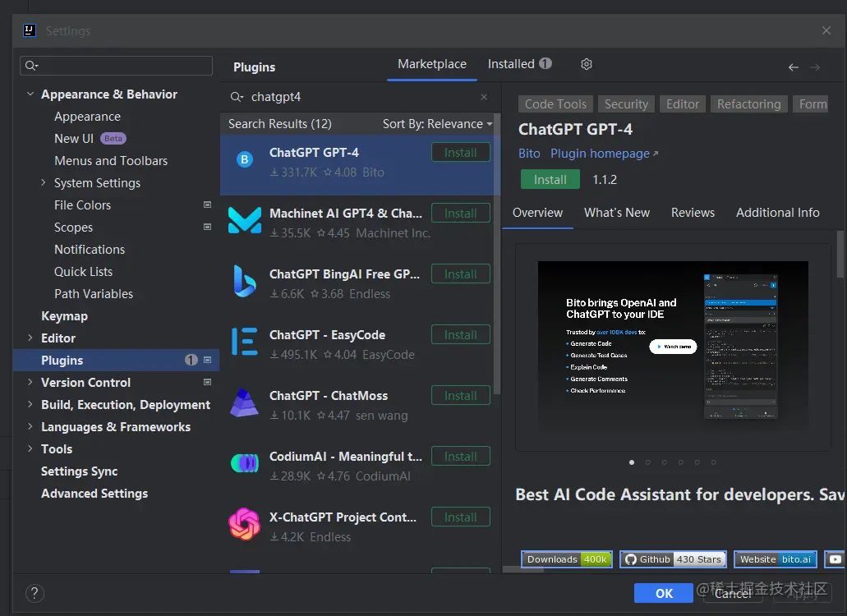Click the forward navigation arrow
Screen dimensions: 847x616
pos(815,67)
